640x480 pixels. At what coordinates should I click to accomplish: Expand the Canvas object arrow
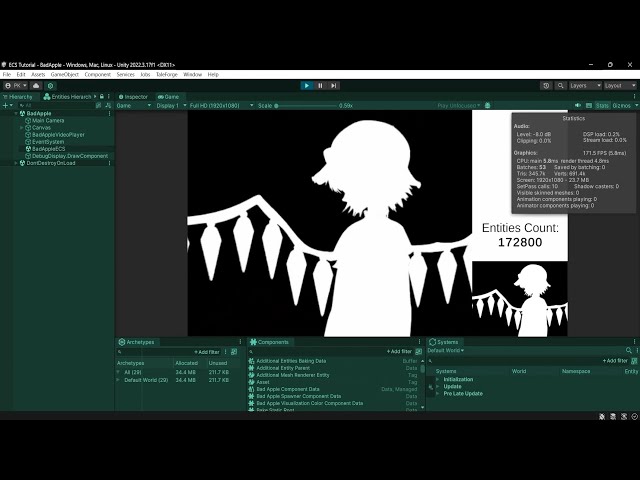click(x=22, y=128)
